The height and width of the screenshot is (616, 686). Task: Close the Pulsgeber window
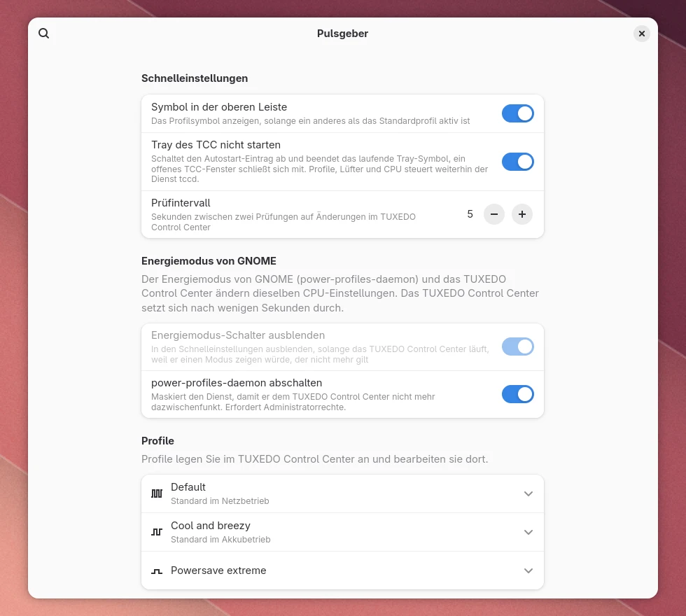point(641,34)
